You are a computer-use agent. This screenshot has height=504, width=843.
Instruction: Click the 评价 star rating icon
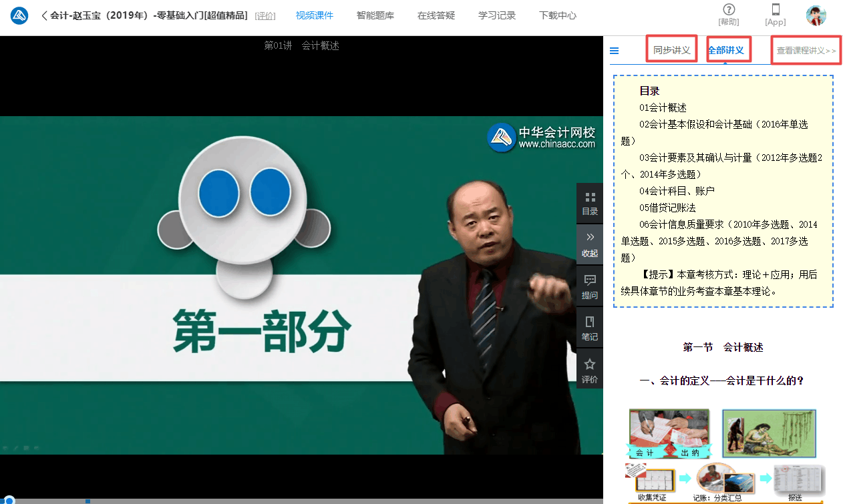tap(589, 370)
